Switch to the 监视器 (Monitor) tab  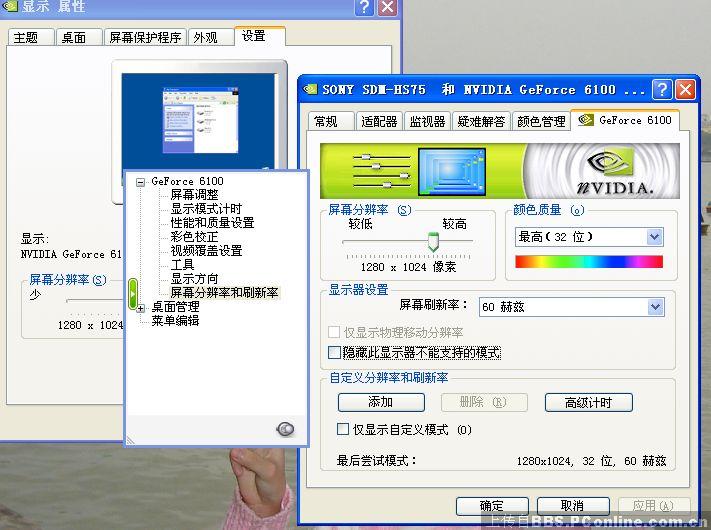pyautogui.click(x=427, y=122)
